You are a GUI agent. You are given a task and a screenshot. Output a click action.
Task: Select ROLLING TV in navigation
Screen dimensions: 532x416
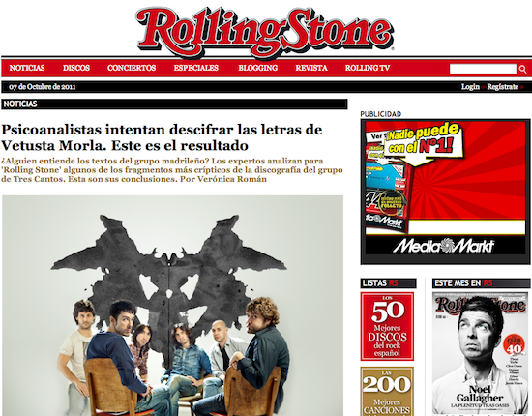[368, 68]
